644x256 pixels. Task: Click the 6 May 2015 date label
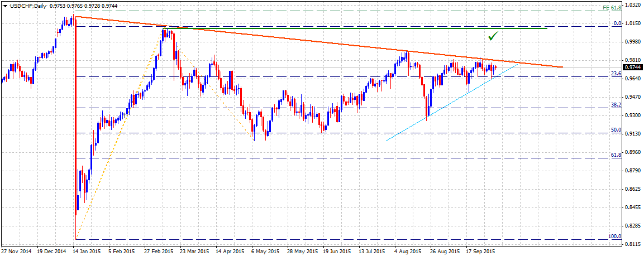click(x=261, y=250)
